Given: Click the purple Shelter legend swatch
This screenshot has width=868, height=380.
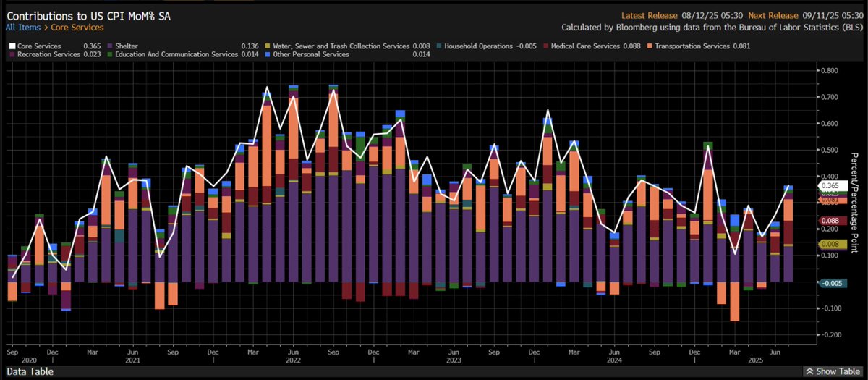Looking at the screenshot, I should click(111, 46).
